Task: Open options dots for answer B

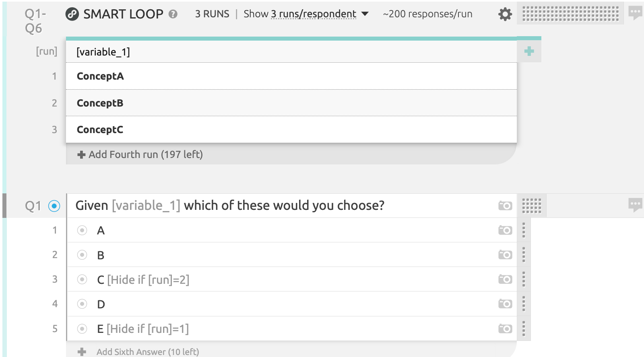Action: [x=524, y=255]
